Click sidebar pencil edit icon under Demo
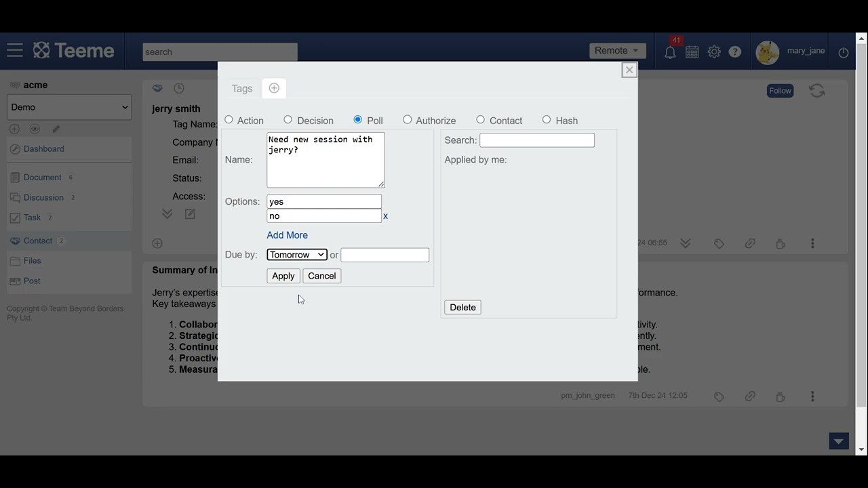This screenshot has width=868, height=488. (x=56, y=129)
